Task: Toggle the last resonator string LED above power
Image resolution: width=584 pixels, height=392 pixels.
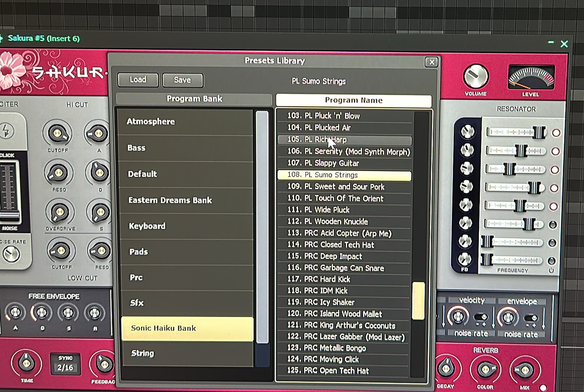Action: click(552, 261)
